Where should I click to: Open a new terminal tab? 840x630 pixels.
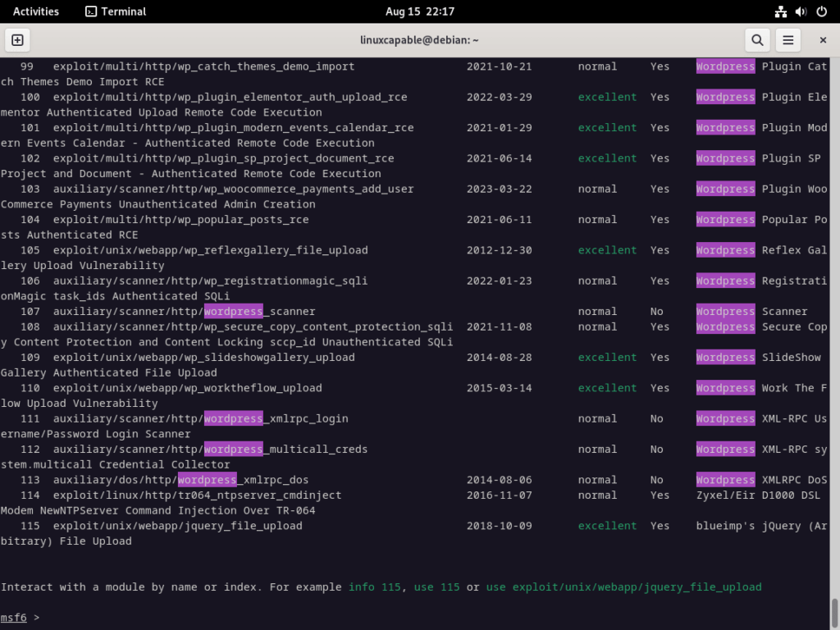click(17, 40)
